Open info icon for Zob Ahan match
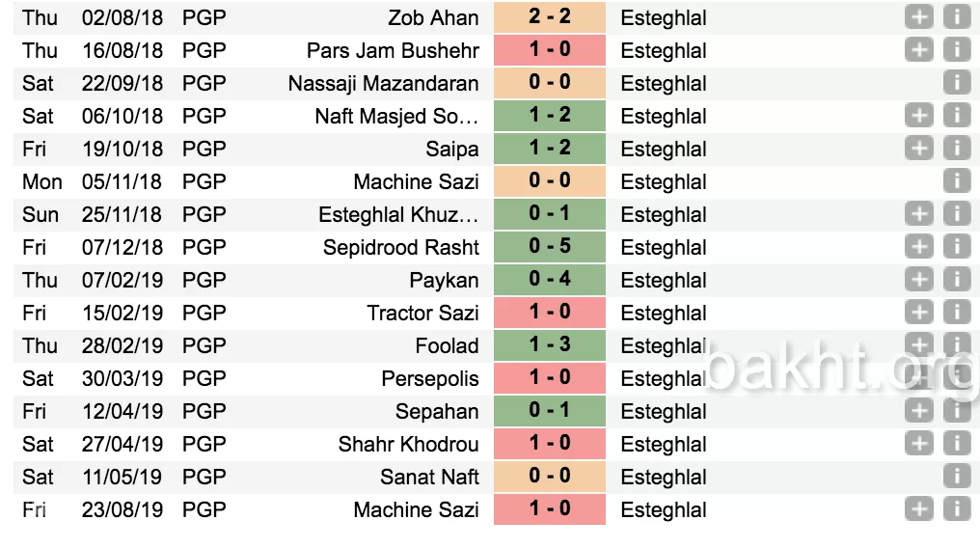 point(956,17)
